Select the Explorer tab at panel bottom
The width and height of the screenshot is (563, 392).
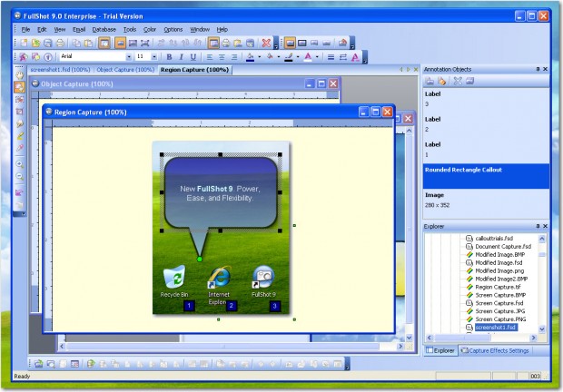coord(440,350)
